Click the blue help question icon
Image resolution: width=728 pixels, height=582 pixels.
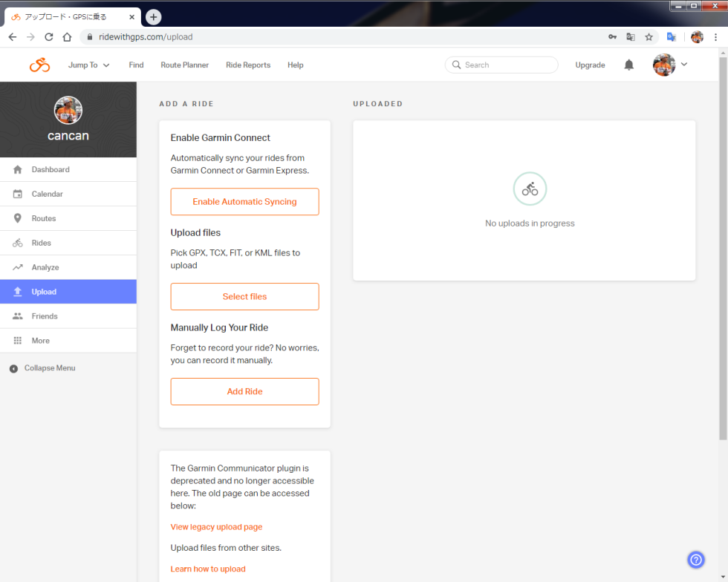696,560
